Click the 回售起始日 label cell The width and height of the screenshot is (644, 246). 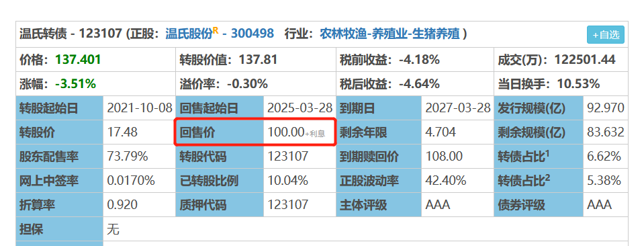pos(220,108)
